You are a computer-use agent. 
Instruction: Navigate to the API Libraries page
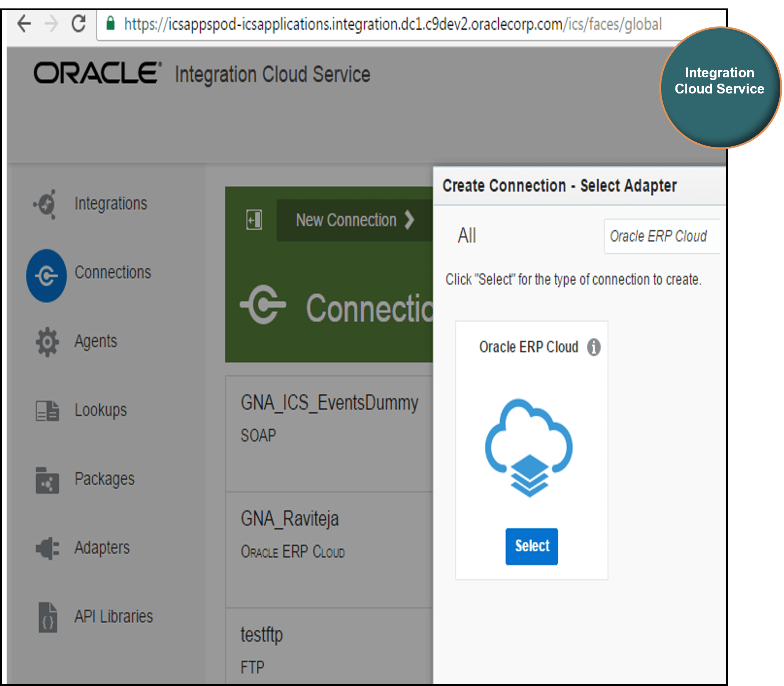tap(113, 617)
